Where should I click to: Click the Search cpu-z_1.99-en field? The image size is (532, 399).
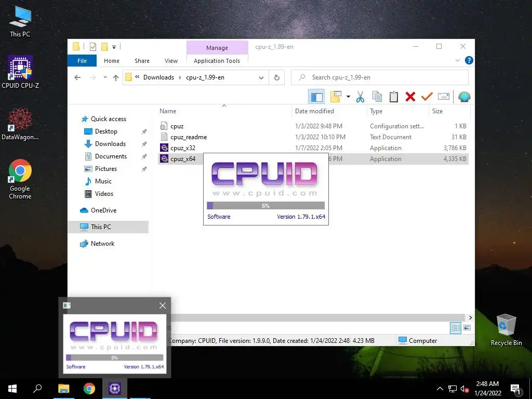click(380, 78)
